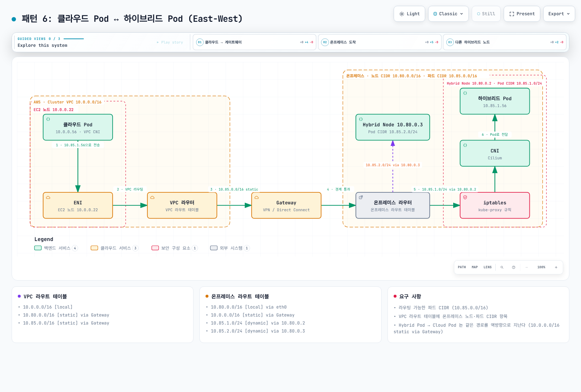Select the Hybrid Node 10.80.0.3 box
The width and height of the screenshot is (581, 392).
pyautogui.click(x=393, y=127)
